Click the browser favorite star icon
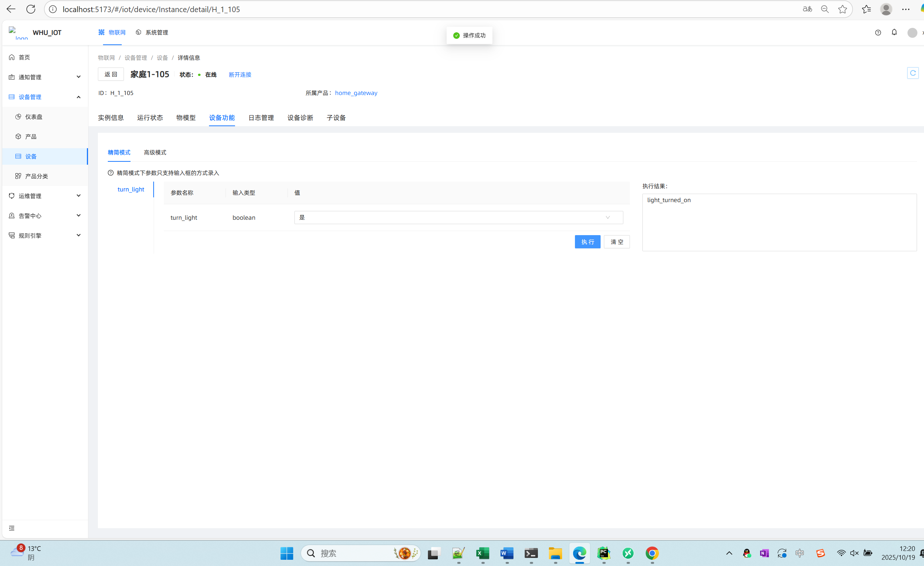The height and width of the screenshot is (566, 924). point(842,10)
